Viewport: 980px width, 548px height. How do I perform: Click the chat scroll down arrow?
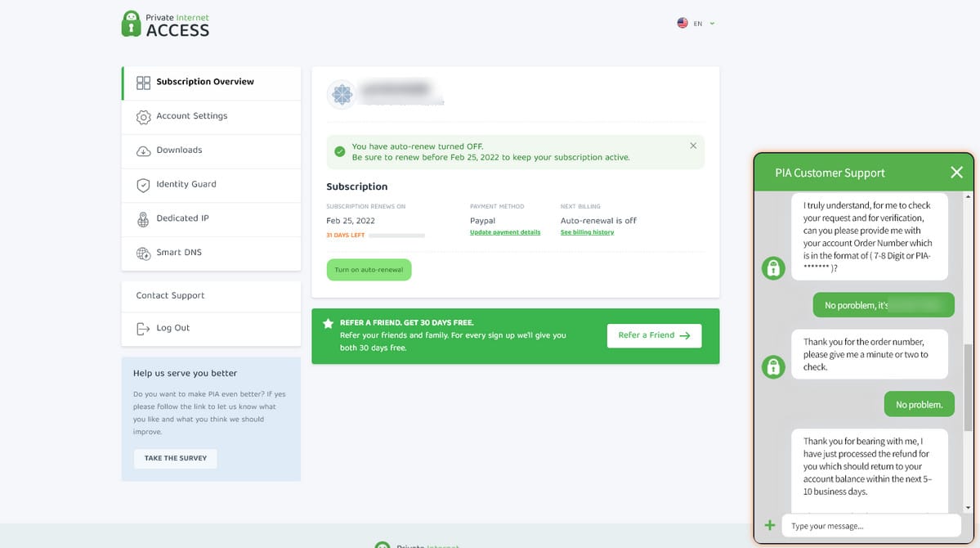pos(968,508)
